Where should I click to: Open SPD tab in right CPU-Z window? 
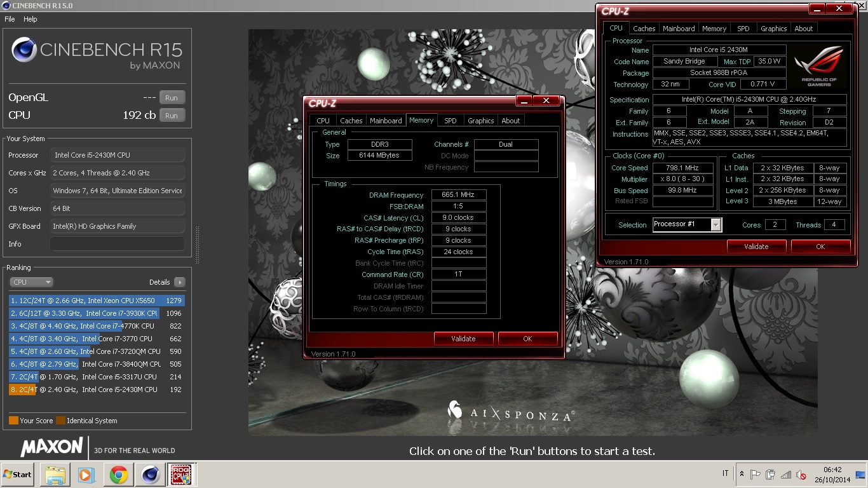(743, 29)
